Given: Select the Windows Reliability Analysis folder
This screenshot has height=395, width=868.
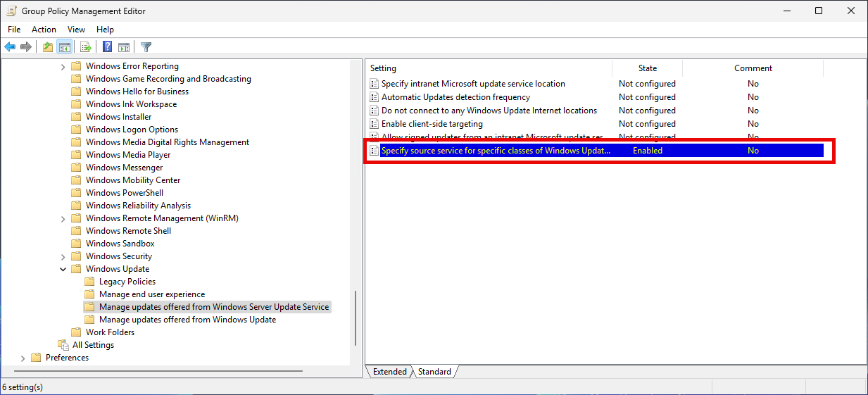Looking at the screenshot, I should (138, 206).
